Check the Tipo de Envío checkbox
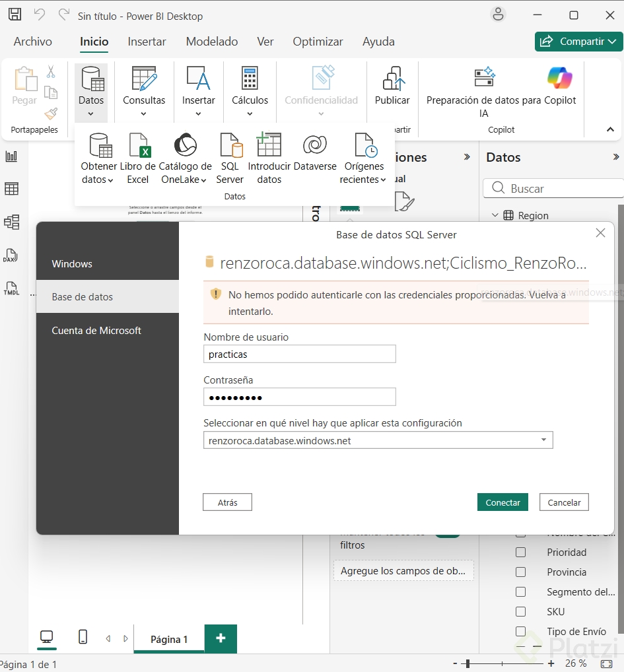Screen dimensions: 624x672 point(521,631)
